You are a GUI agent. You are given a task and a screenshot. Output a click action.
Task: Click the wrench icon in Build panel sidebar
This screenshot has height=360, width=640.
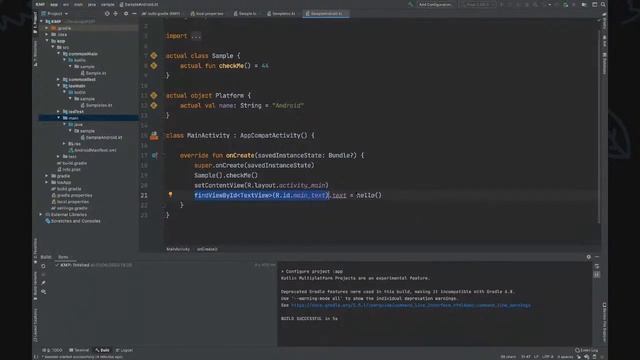43,283
